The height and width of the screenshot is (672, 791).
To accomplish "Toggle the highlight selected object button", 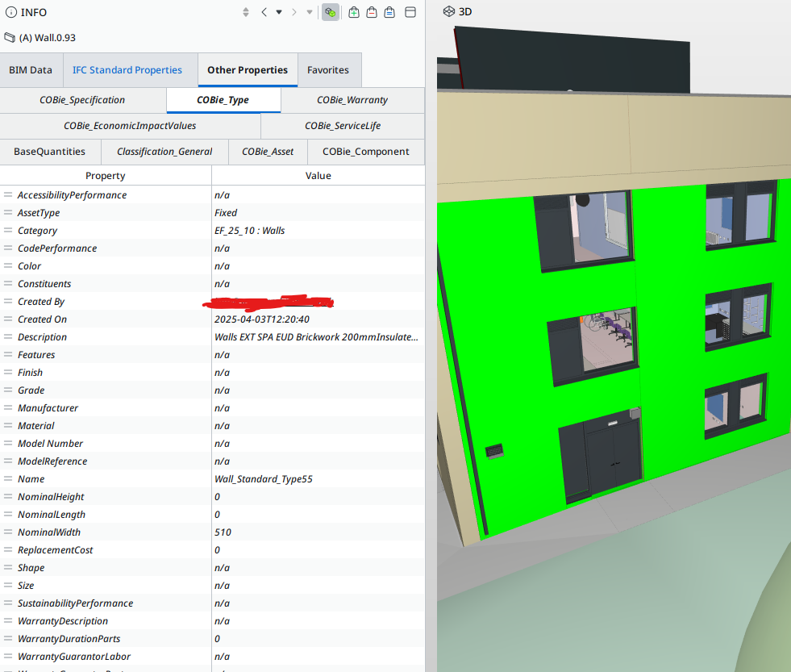I will [x=331, y=12].
